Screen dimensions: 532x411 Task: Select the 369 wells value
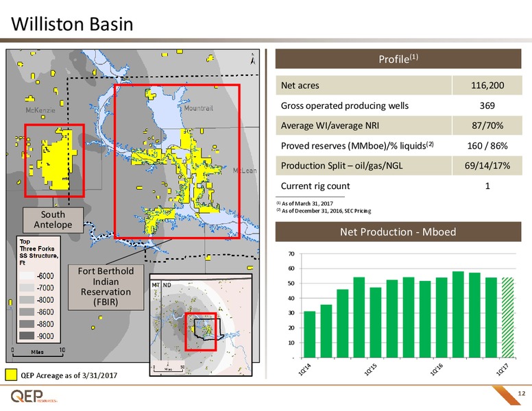point(487,105)
